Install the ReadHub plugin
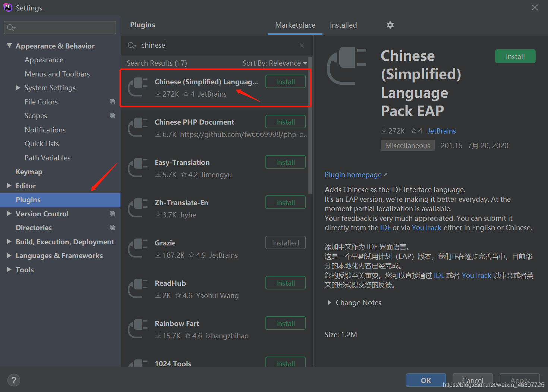Viewport: 548px width, 392px height. coord(286,283)
